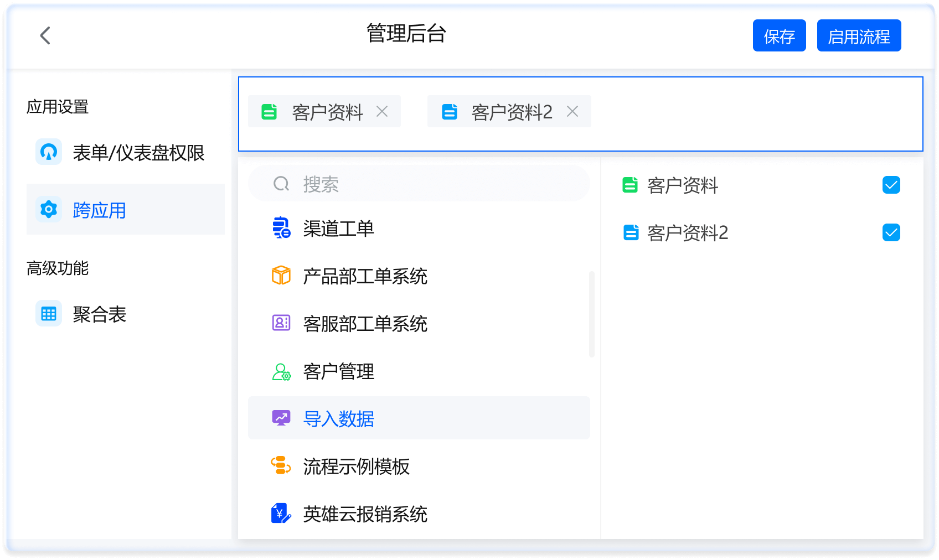The image size is (939, 560).
Task: Click the 保存 button
Action: [779, 35]
